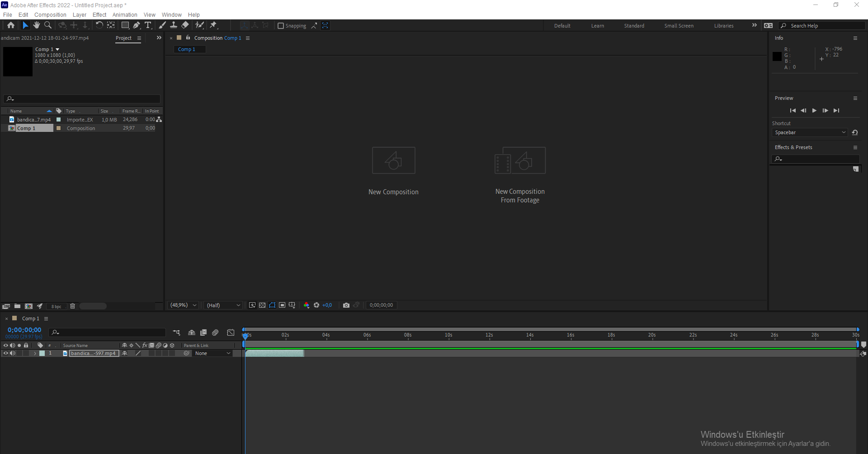868x454 pixels.
Task: Toggle hide shy layers in timeline
Action: [x=192, y=332]
